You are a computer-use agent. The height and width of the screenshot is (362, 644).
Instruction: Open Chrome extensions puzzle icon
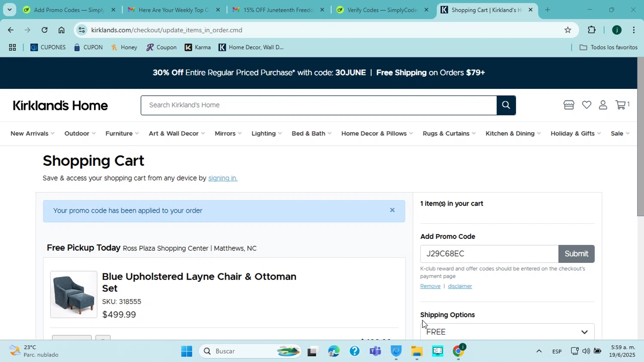tap(592, 30)
